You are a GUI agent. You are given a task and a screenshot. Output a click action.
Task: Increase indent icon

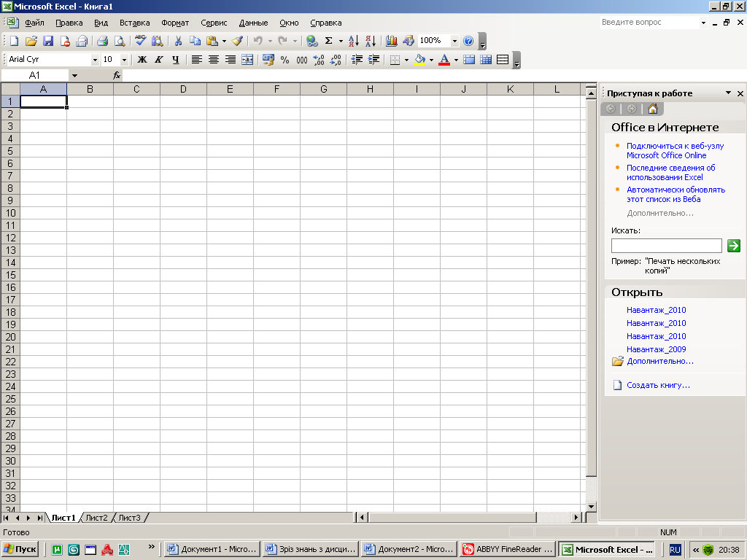coord(374,60)
